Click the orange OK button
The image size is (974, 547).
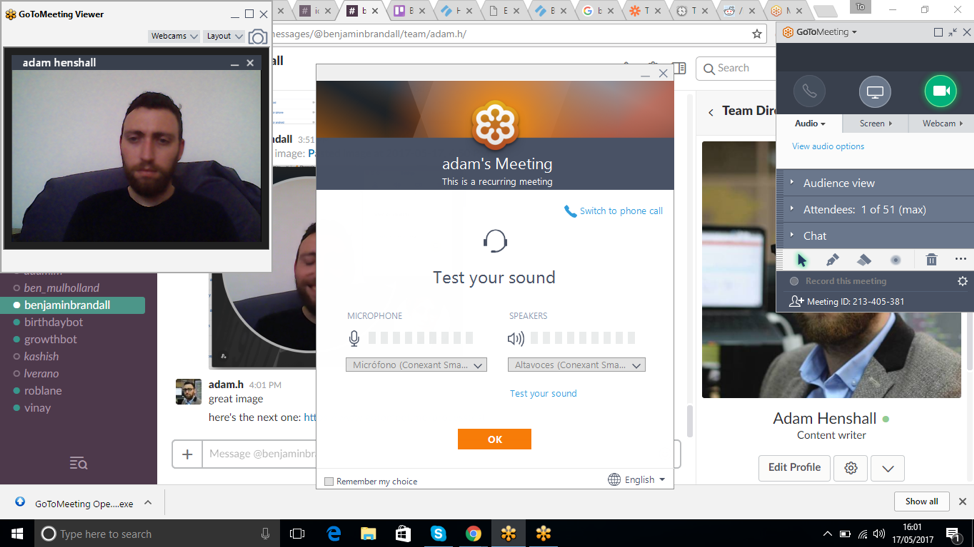pos(494,439)
